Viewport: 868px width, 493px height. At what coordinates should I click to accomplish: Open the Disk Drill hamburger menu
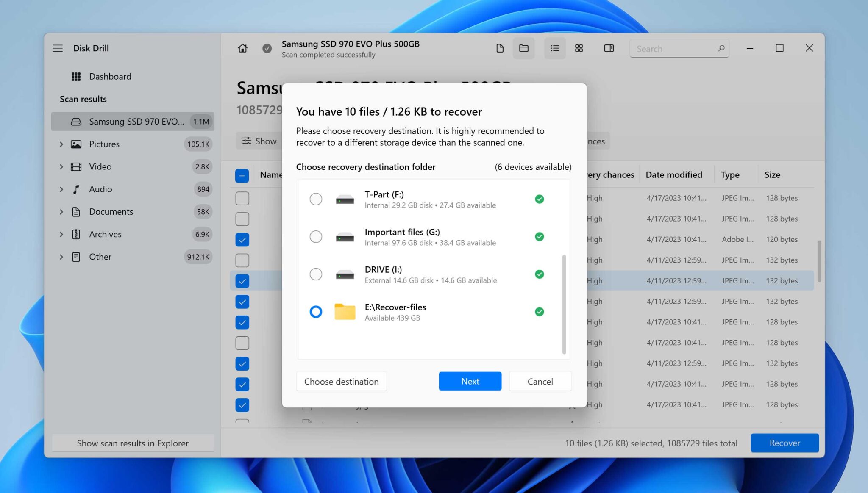pos(58,48)
